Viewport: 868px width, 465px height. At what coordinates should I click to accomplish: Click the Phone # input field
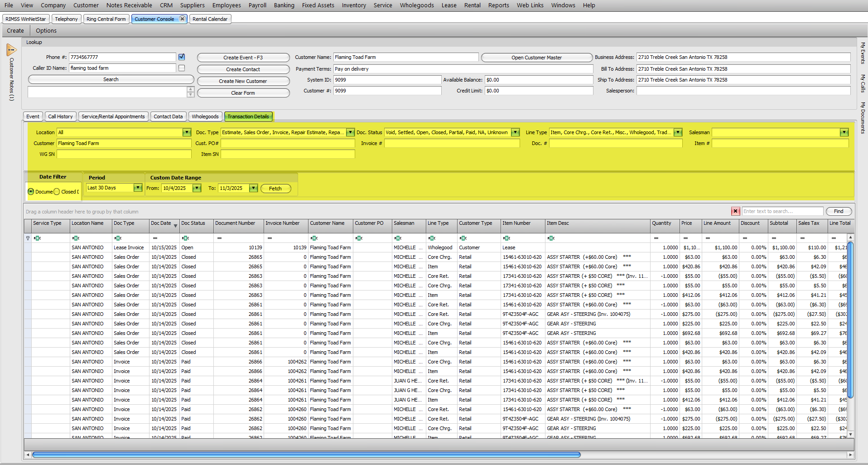[122, 57]
